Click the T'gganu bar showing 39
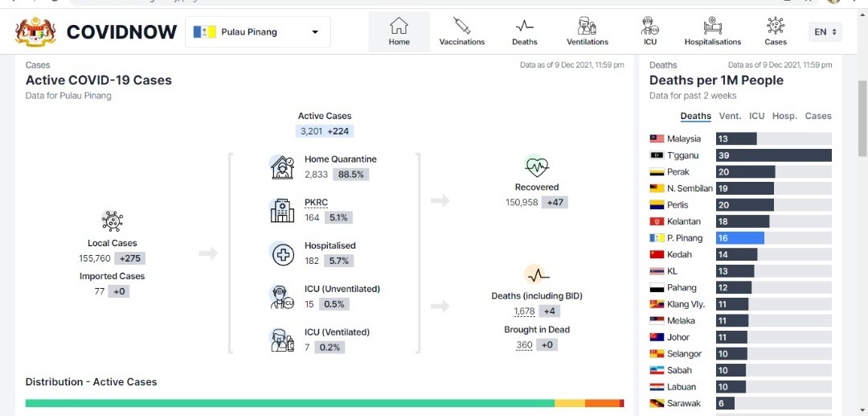Screen dimensions: 868x416 (774, 155)
